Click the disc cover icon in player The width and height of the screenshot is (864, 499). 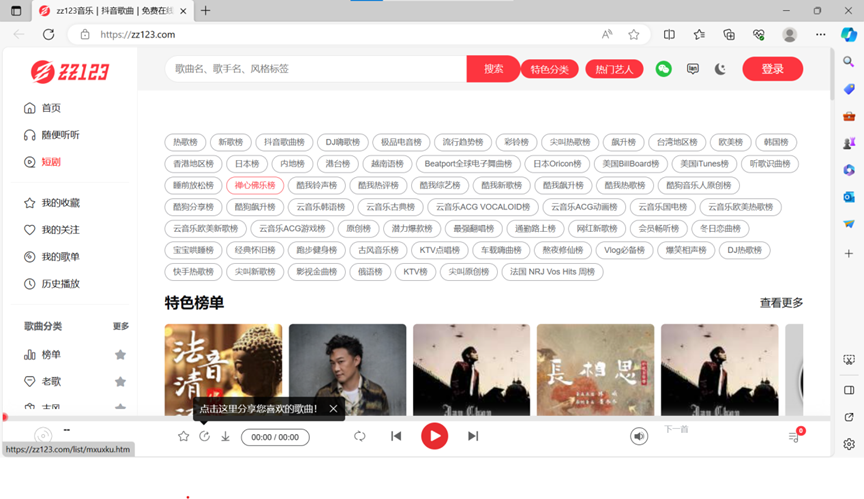42,436
